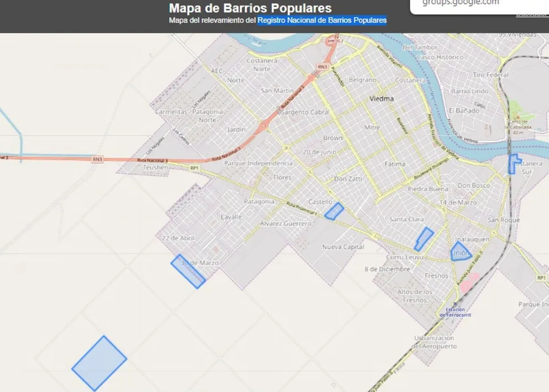Select the blue polygon at 30 de Marzo
The height and width of the screenshot is (392, 549).
188,271
